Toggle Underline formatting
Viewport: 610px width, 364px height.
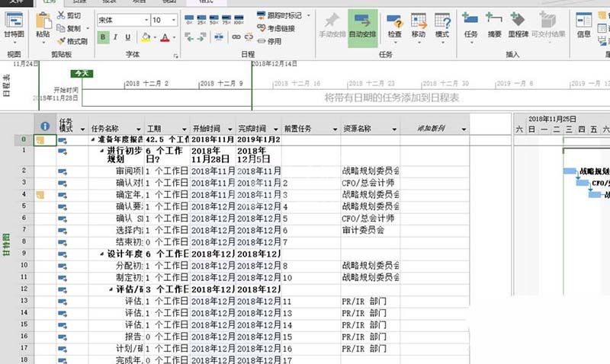(127, 37)
